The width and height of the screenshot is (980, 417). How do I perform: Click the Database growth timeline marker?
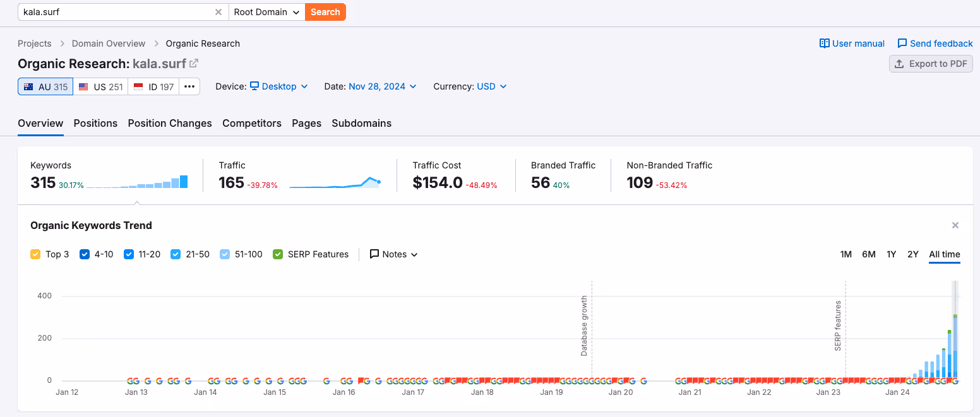[584, 326]
